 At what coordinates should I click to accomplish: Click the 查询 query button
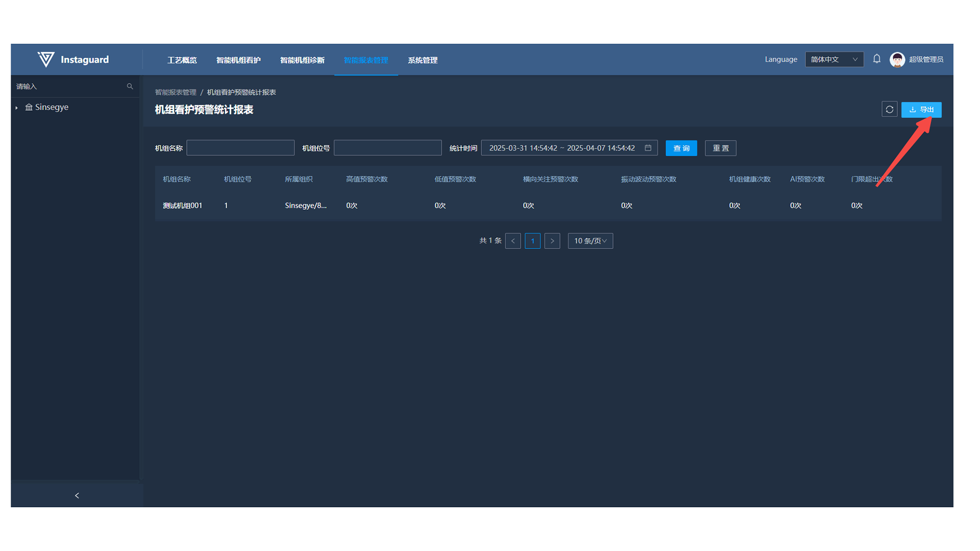pos(681,148)
